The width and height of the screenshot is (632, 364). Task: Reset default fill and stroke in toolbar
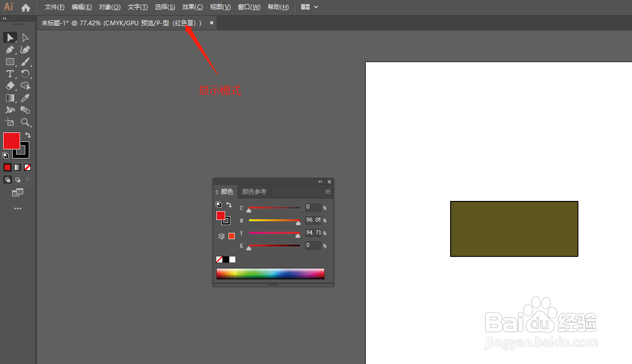point(6,155)
